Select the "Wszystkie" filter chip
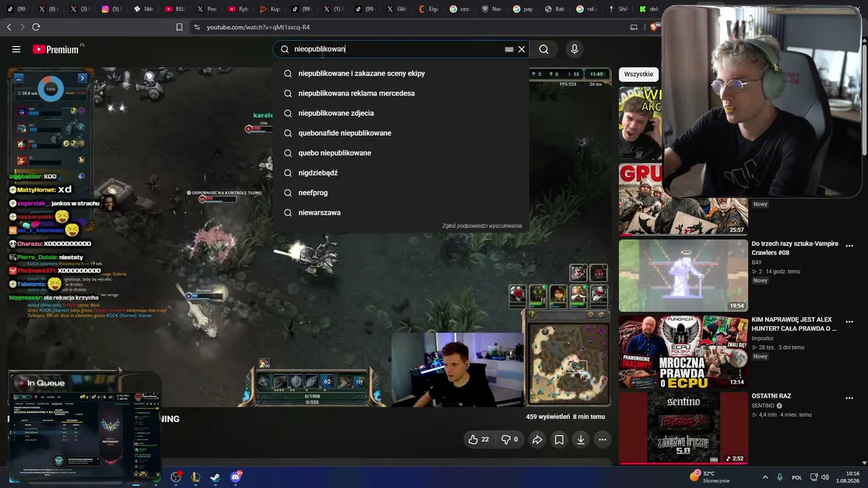Image resolution: width=868 pixels, height=488 pixels. pyautogui.click(x=639, y=74)
